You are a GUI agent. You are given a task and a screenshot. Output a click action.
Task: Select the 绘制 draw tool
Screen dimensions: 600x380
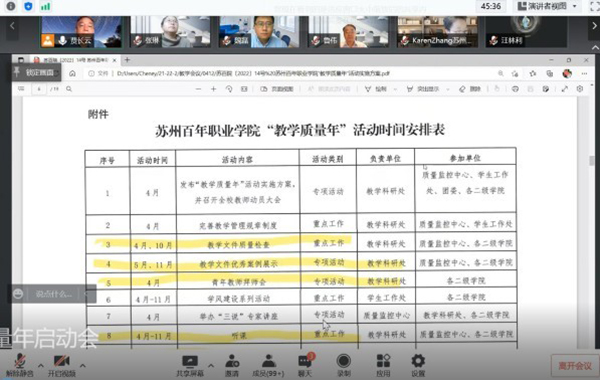tap(376, 89)
